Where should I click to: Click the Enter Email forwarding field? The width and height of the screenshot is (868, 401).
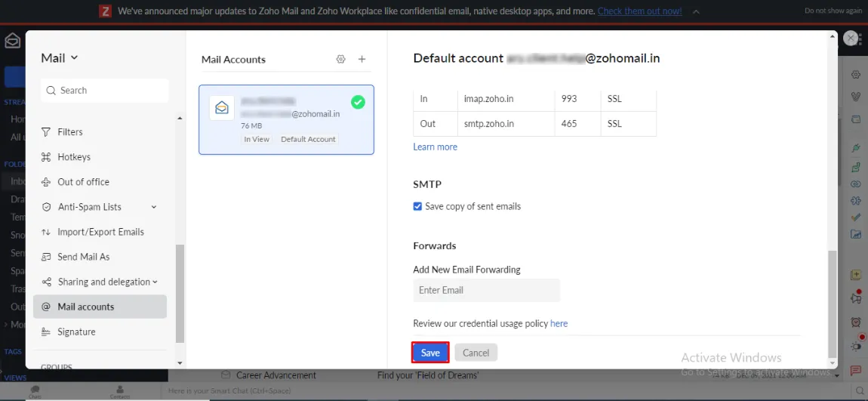click(x=486, y=290)
